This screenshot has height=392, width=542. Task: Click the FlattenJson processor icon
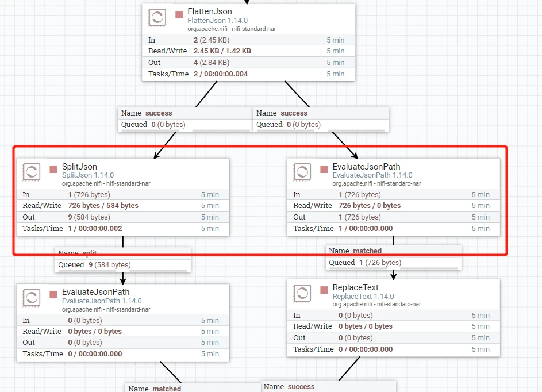coord(157,17)
